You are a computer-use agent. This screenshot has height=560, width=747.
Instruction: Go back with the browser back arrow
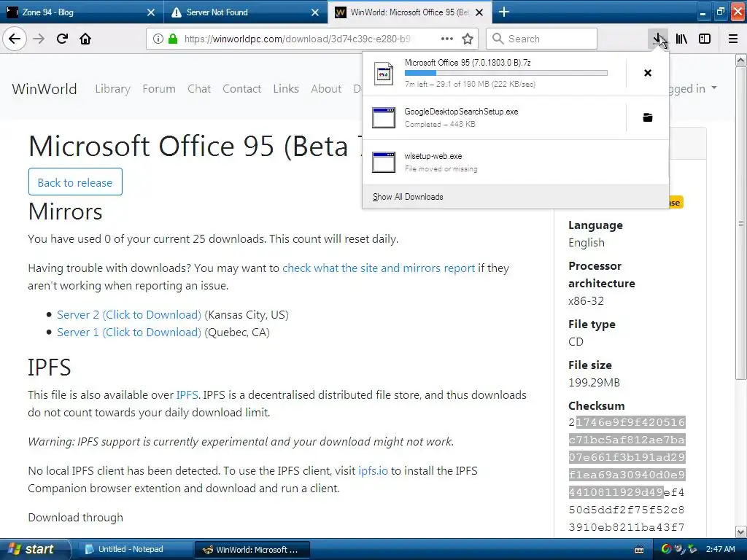click(x=15, y=39)
